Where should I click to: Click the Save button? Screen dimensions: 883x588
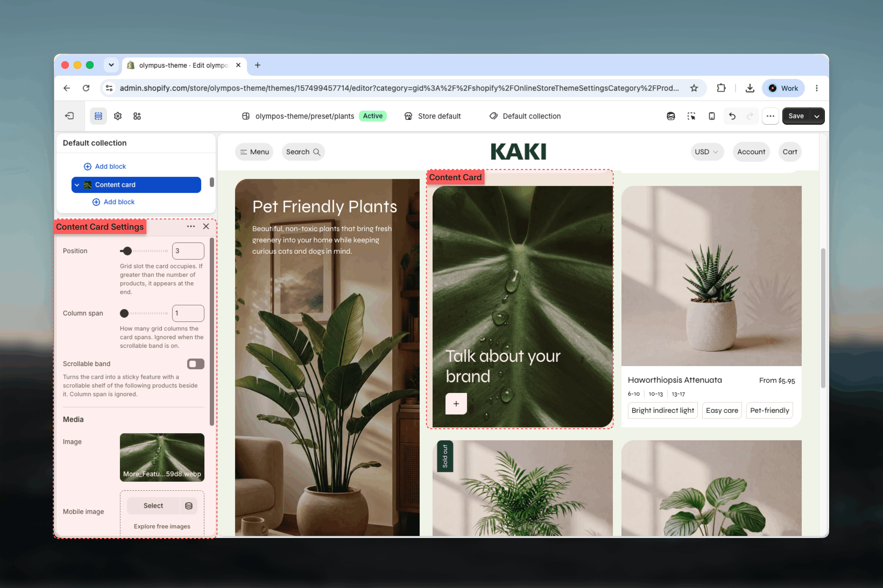coord(796,116)
